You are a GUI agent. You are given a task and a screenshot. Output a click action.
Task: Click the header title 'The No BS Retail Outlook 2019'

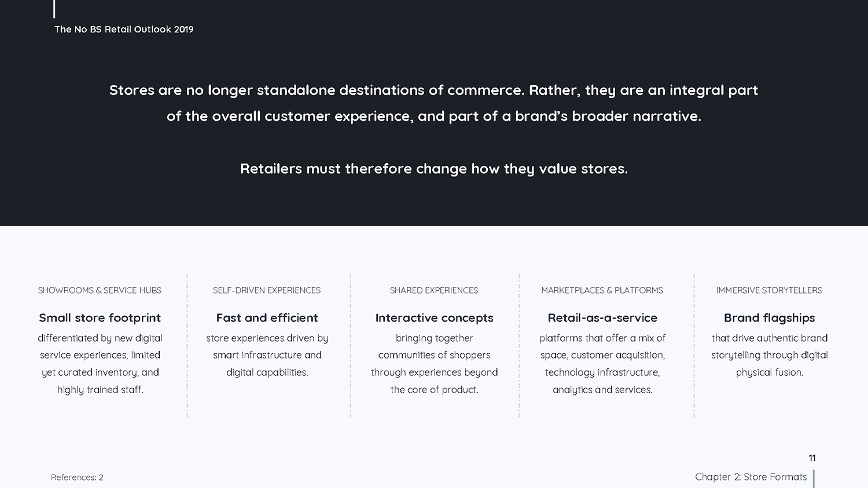[124, 29]
